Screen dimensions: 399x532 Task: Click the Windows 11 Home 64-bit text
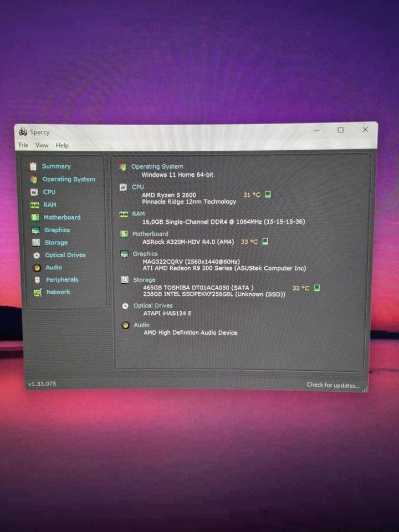coord(177,175)
